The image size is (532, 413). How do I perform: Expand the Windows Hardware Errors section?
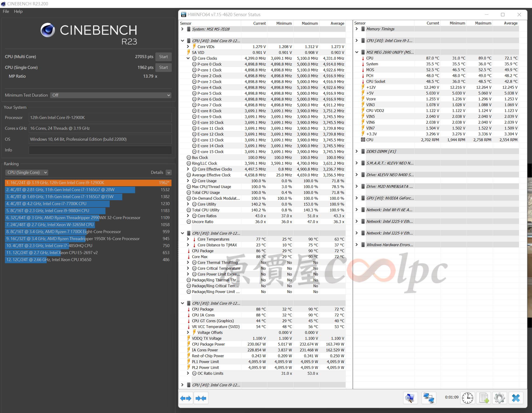[357, 245]
